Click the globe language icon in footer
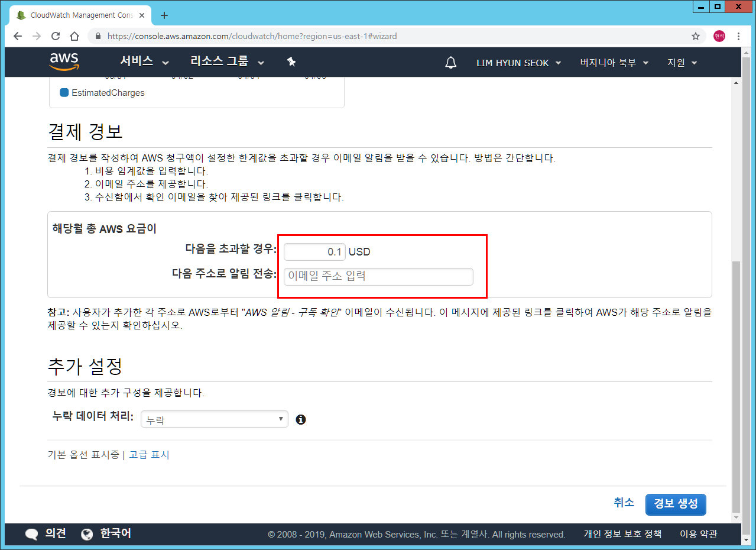The height and width of the screenshot is (550, 756). (x=87, y=534)
